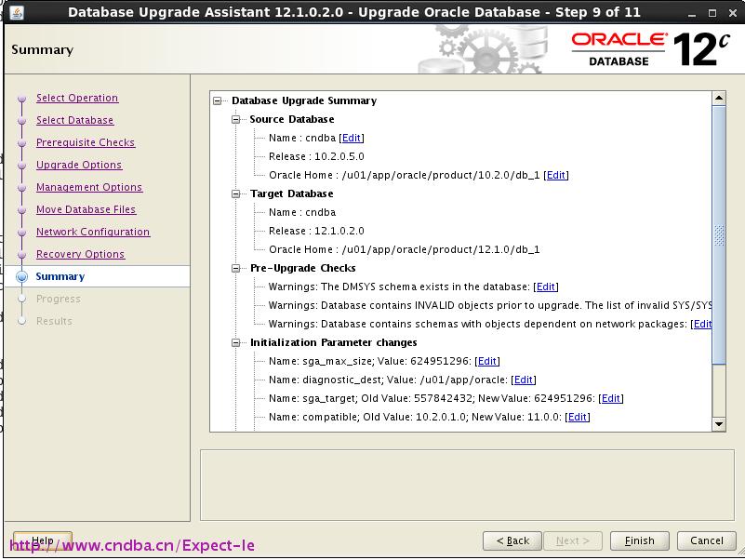Go to the Select Database step
Screen dimensions: 745x560
coord(74,120)
